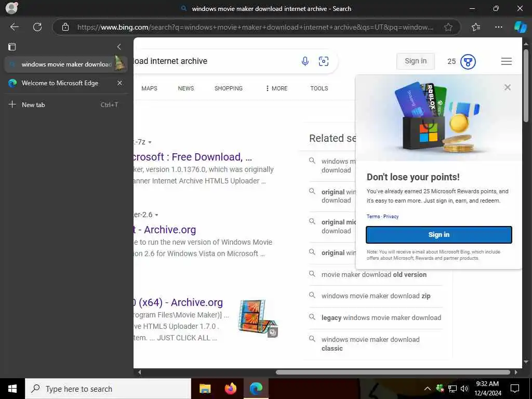Open the Favorites list icon

[476, 27]
